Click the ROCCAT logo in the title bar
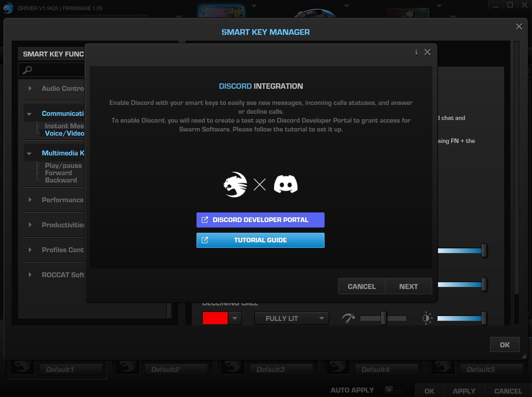The width and height of the screenshot is (532, 397). [x=8, y=8]
